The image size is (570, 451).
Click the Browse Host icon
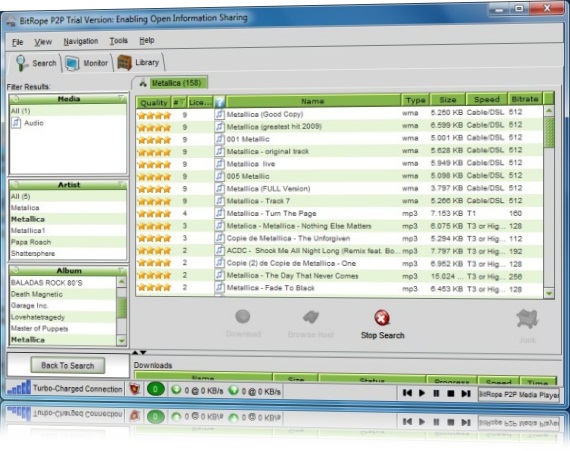(x=311, y=317)
